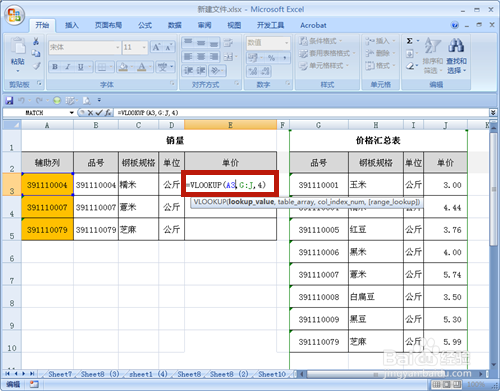Open the round Office button menu
This screenshot has width=500, height=391.
14,15
